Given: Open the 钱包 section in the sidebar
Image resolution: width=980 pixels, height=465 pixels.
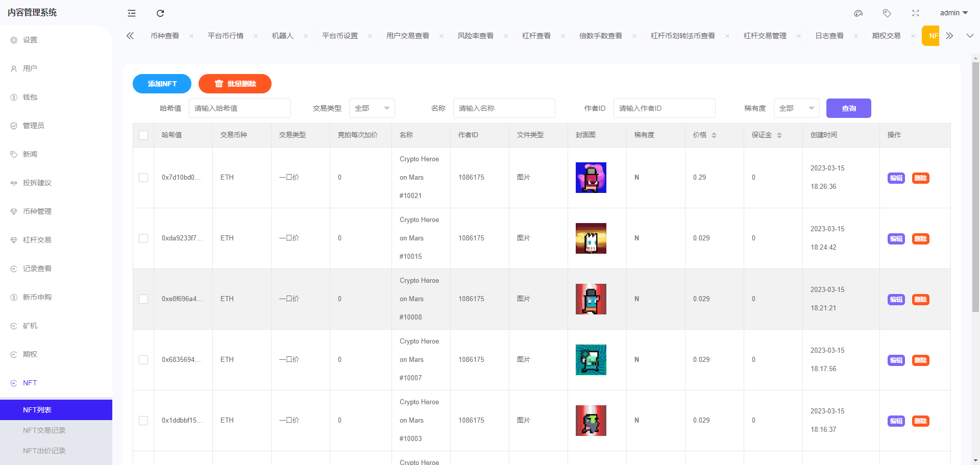Looking at the screenshot, I should 29,97.
